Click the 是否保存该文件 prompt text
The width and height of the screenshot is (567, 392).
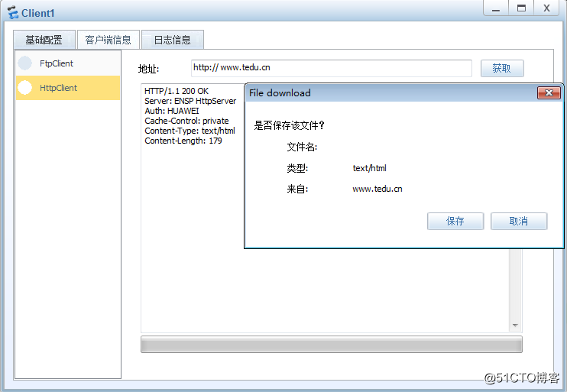point(290,125)
